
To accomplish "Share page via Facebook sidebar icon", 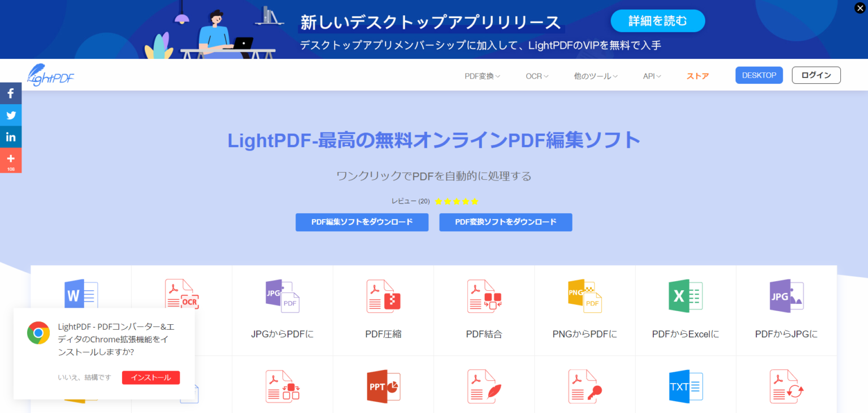I will click(x=11, y=93).
